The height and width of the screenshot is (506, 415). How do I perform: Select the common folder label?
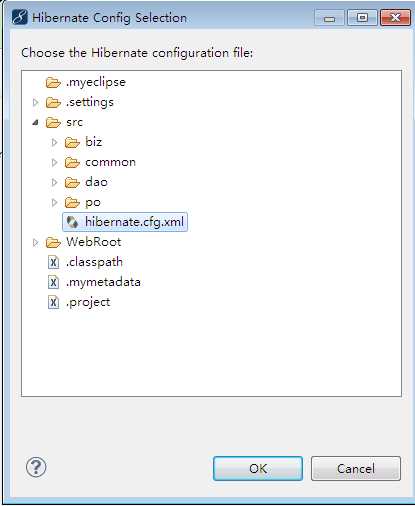(110, 162)
